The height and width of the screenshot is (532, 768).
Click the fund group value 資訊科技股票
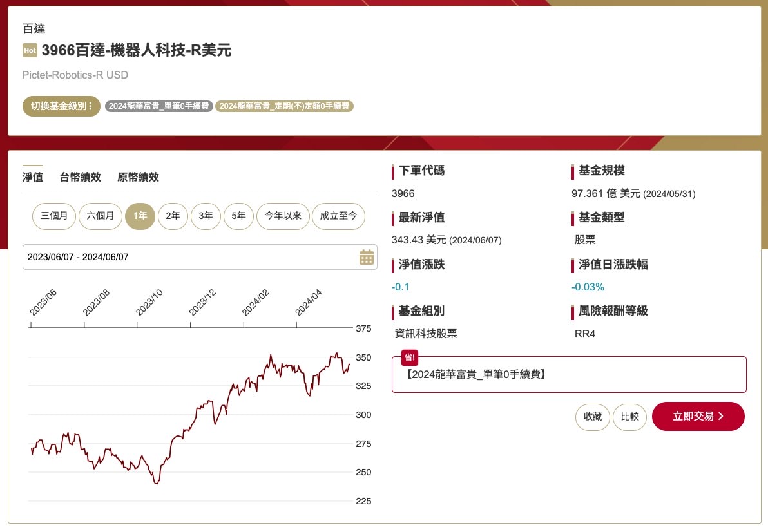click(426, 334)
